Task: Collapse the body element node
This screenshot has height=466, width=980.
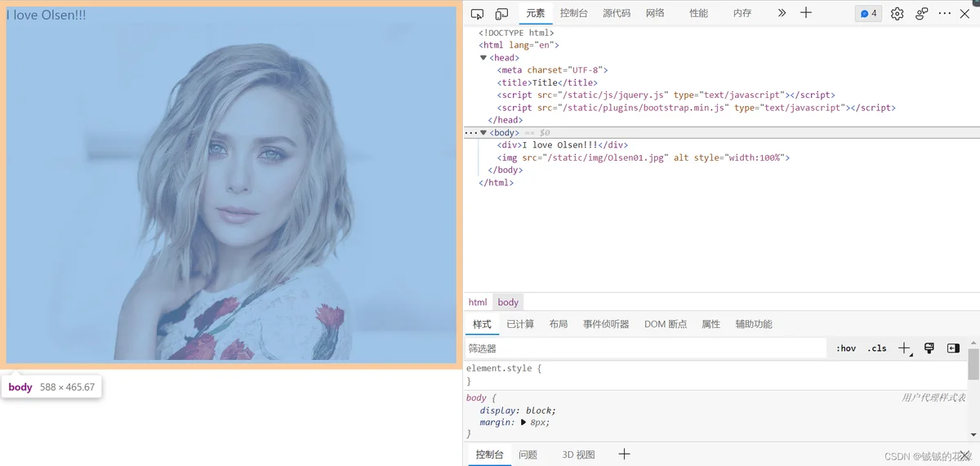Action: pyautogui.click(x=483, y=132)
